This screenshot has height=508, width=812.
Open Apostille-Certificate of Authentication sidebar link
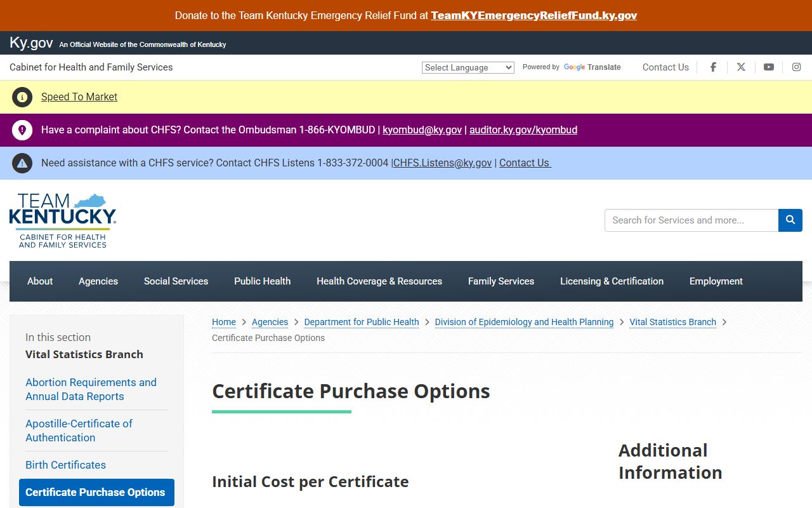(x=79, y=431)
